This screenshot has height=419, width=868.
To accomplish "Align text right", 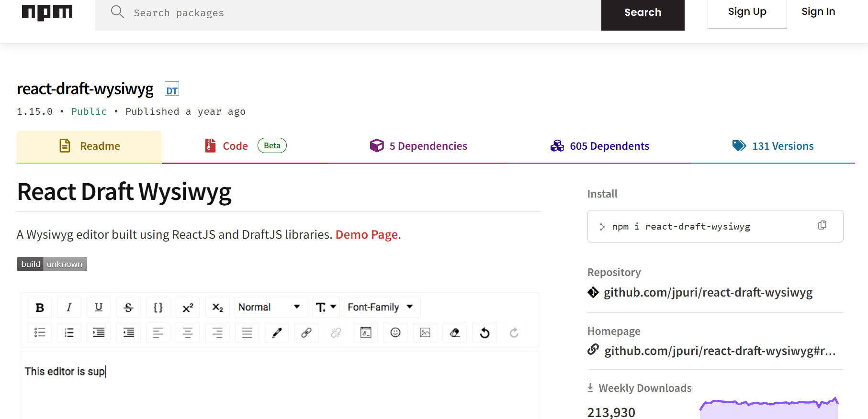I will (217, 332).
